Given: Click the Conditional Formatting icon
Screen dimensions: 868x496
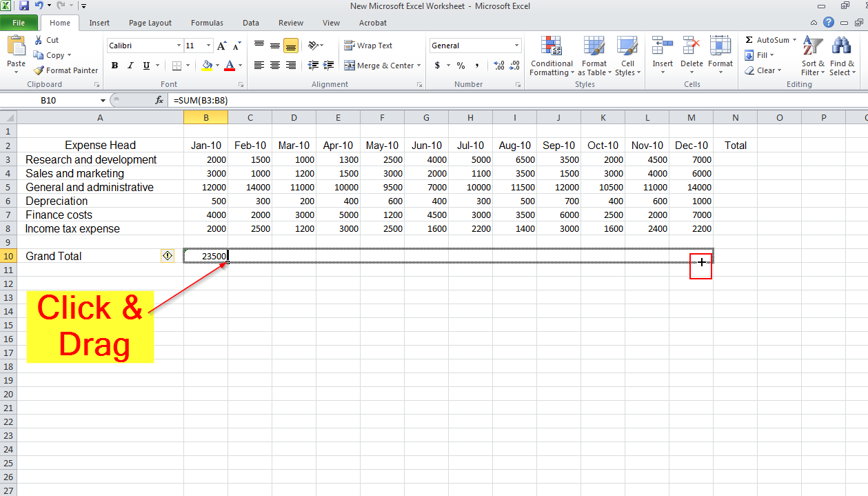Looking at the screenshot, I should (551, 47).
